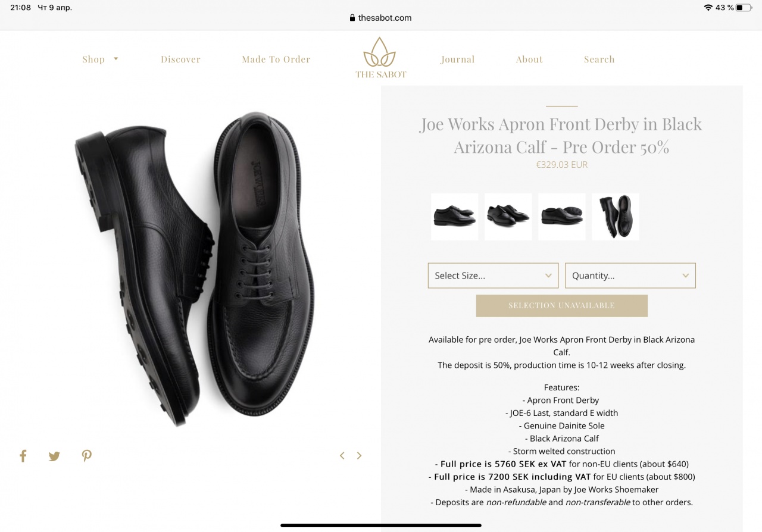This screenshot has height=532, width=762.
Task: Go to Made To Order page
Action: [276, 60]
